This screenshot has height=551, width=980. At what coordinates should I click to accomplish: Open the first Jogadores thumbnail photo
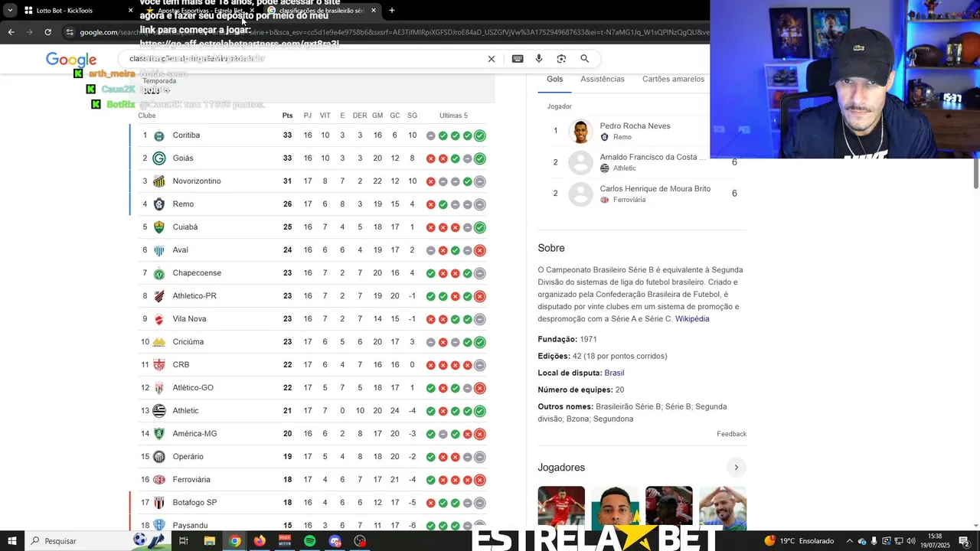point(561,507)
